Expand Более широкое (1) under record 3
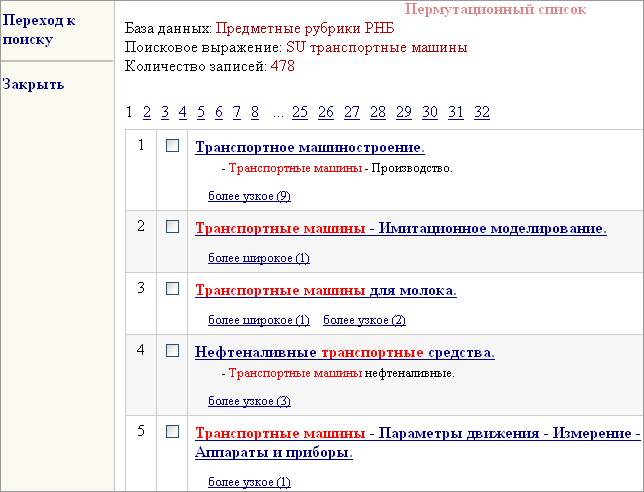The height and width of the screenshot is (492, 644). pyautogui.click(x=259, y=320)
